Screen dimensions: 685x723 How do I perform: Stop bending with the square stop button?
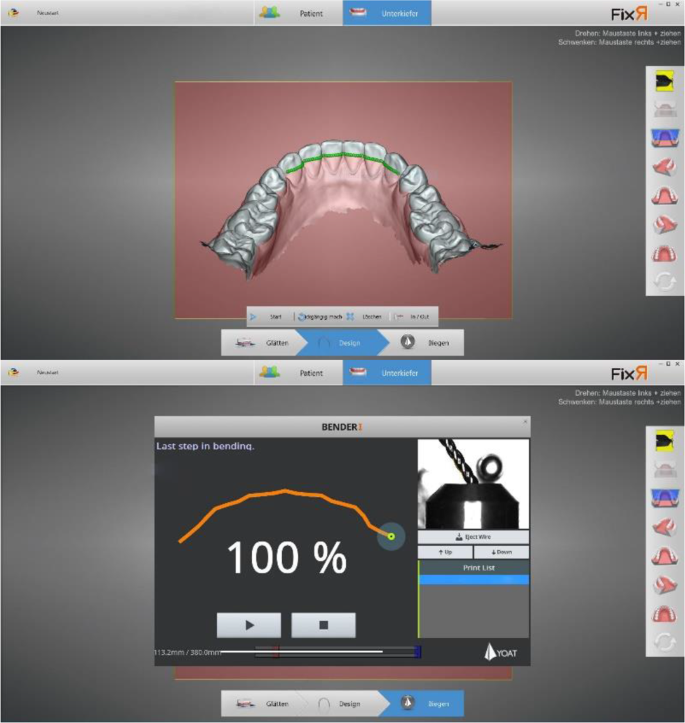click(324, 625)
